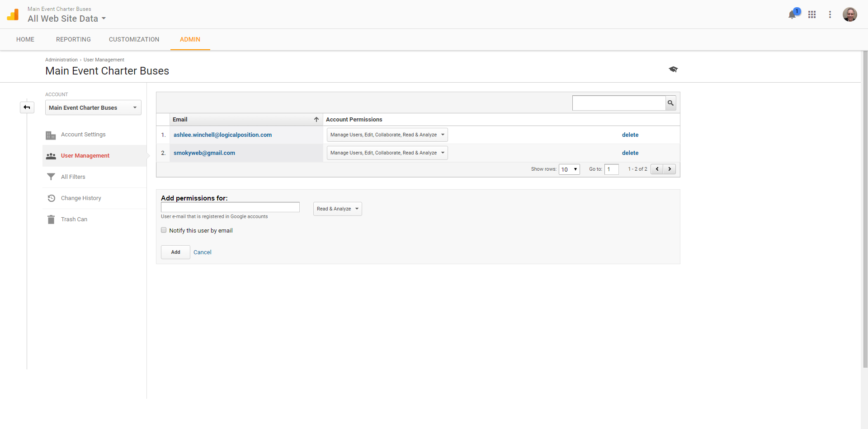Go to the HOME tab
868x429 pixels.
25,39
